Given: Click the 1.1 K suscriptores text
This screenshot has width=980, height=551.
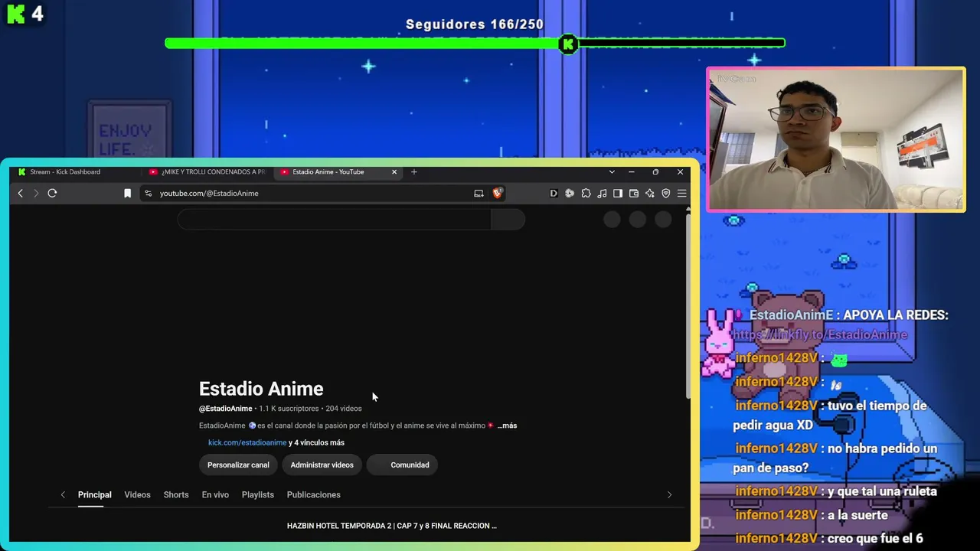Looking at the screenshot, I should click(x=289, y=409).
